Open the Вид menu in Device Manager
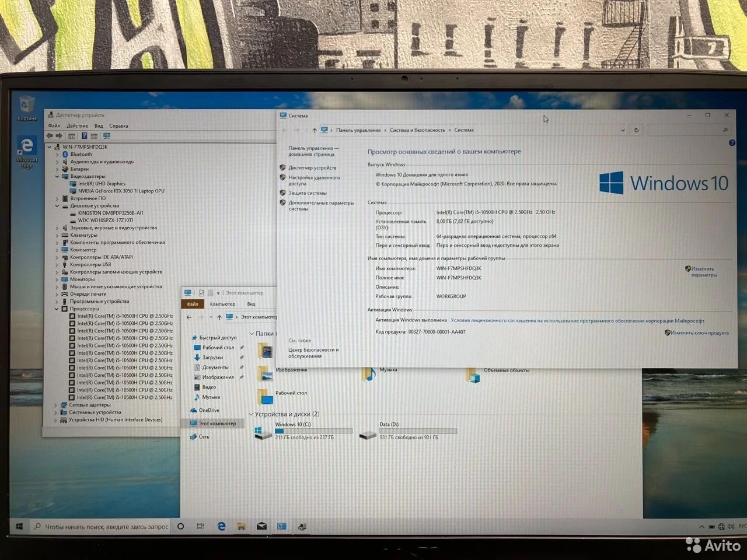This screenshot has width=747, height=560. [99, 126]
